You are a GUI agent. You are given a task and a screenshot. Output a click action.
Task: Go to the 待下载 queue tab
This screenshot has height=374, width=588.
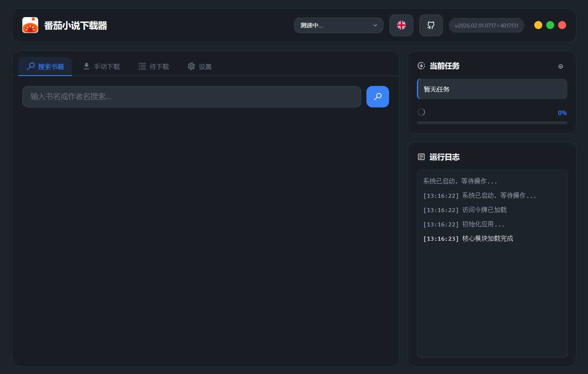pos(154,66)
